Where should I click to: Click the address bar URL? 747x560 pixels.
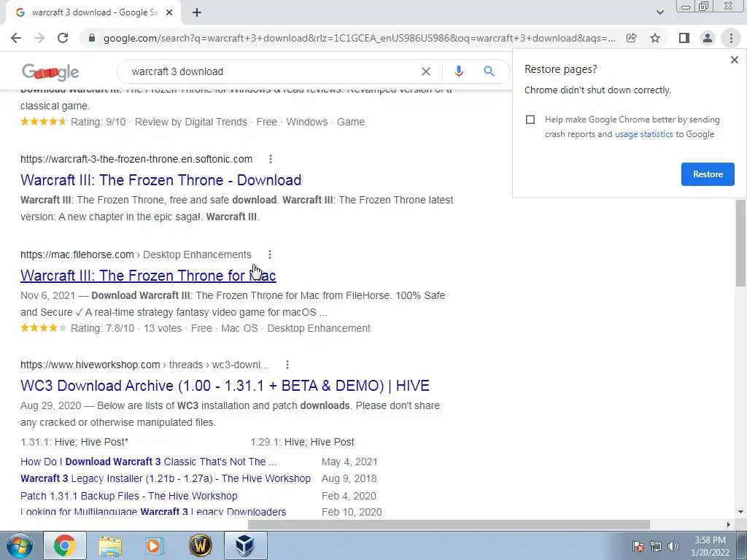pos(359,38)
